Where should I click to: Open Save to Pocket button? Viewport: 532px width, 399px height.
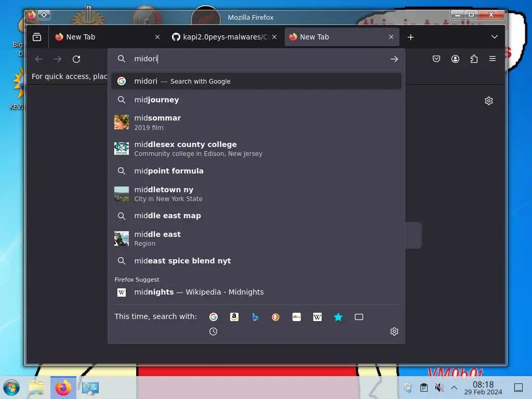point(436,59)
